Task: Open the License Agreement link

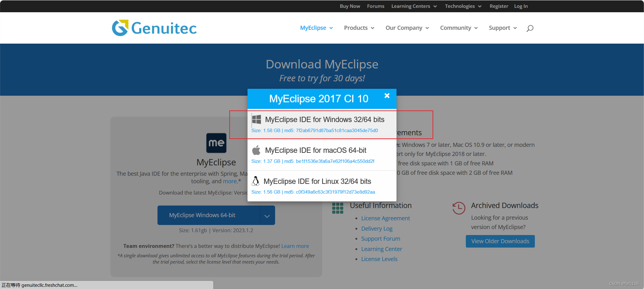Action: [x=385, y=218]
